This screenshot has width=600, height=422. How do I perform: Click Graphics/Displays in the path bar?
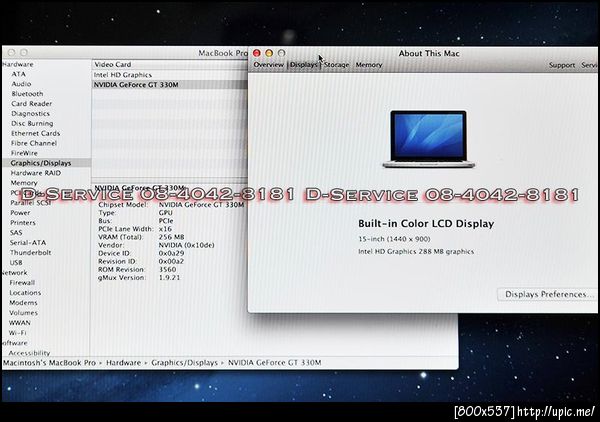coord(184,362)
